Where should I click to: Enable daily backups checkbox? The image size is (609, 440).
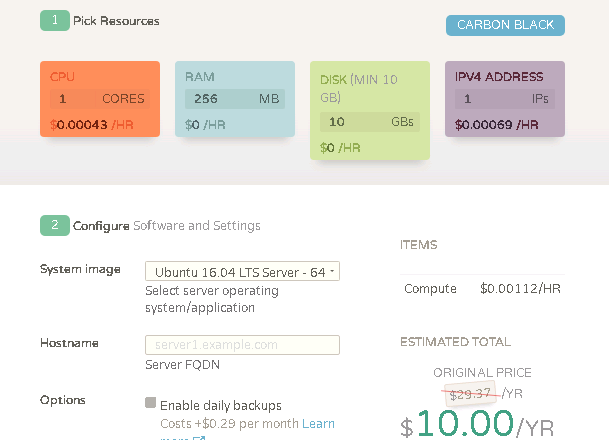151,403
